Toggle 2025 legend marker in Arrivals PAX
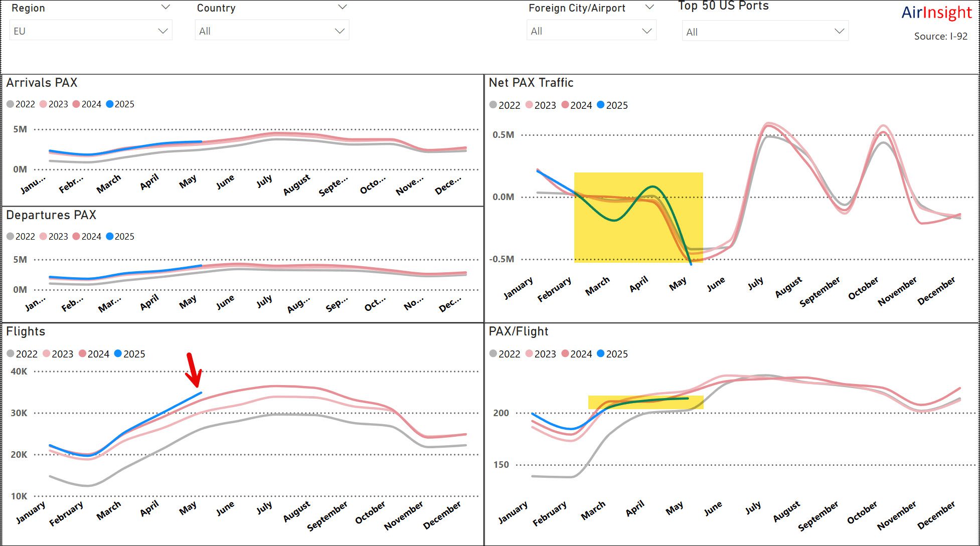 [110, 104]
